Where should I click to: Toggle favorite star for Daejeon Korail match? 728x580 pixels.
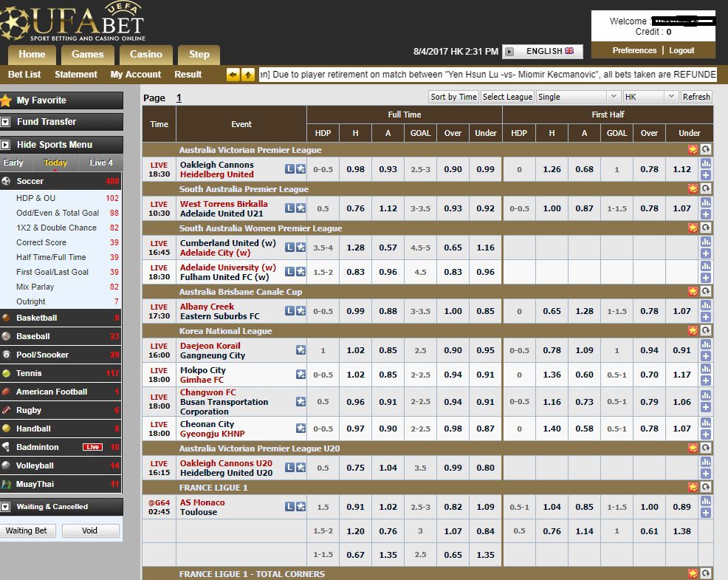tap(301, 350)
